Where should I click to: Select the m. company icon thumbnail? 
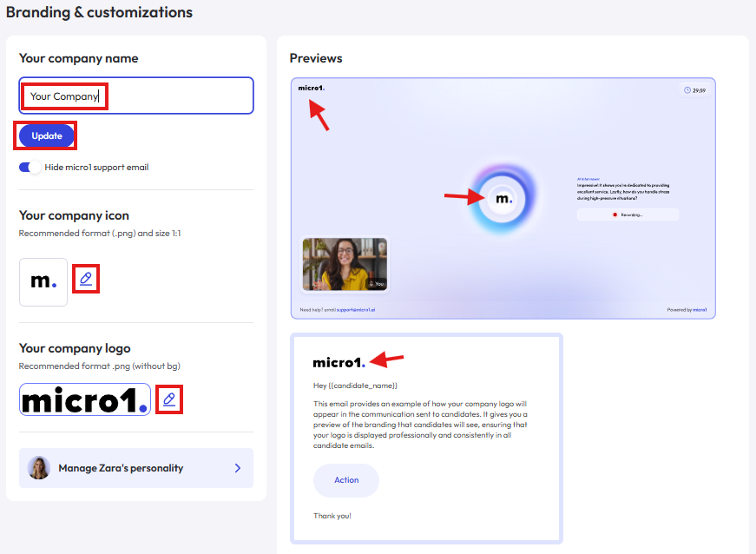pos(43,281)
